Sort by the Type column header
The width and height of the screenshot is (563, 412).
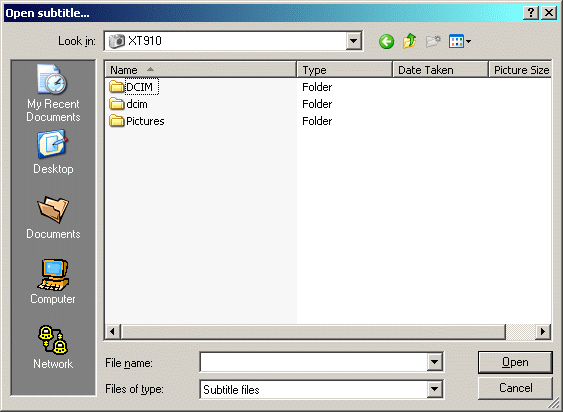click(345, 70)
